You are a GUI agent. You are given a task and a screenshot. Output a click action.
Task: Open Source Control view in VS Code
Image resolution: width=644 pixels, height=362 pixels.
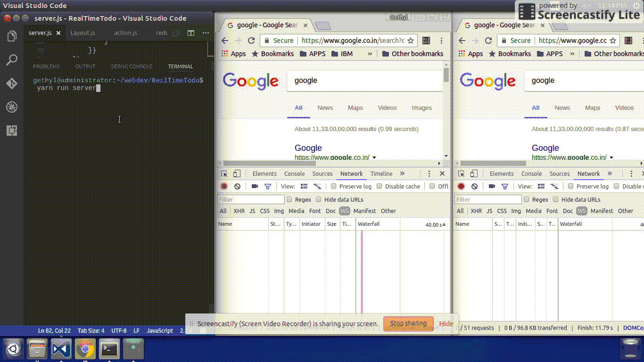(12, 84)
